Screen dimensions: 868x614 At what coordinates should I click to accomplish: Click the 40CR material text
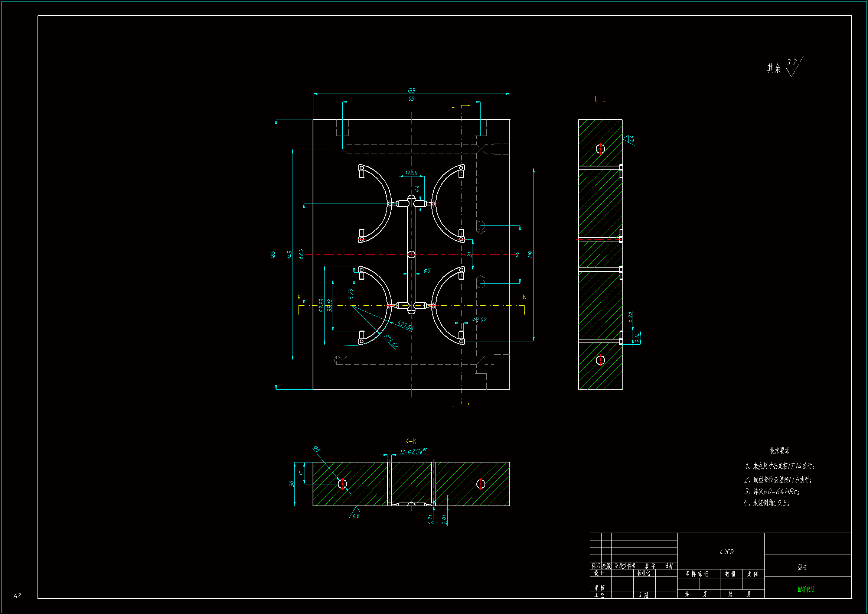(726, 552)
